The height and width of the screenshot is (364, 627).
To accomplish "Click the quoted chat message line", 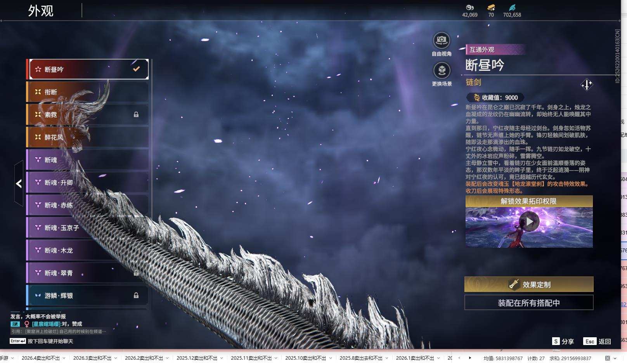I will pyautogui.click(x=59, y=331).
